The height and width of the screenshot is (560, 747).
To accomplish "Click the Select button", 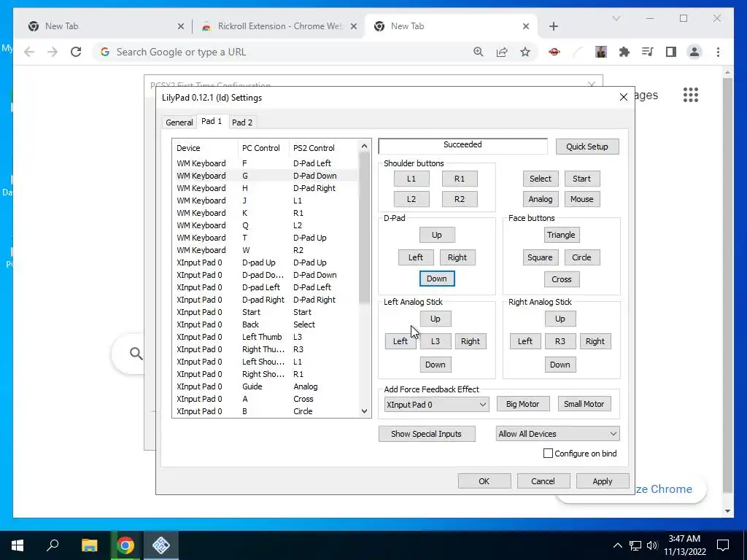I will 541,179.
